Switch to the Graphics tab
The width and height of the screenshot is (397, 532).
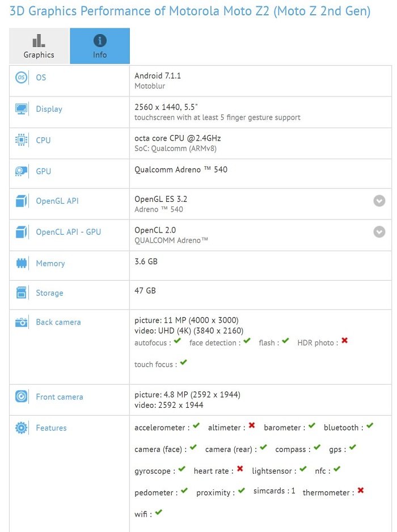tap(38, 46)
